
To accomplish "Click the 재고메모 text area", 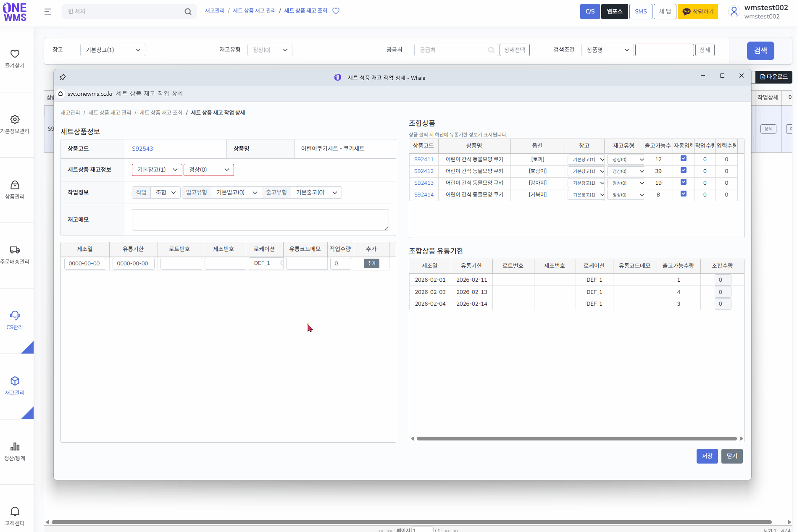I will click(260, 220).
